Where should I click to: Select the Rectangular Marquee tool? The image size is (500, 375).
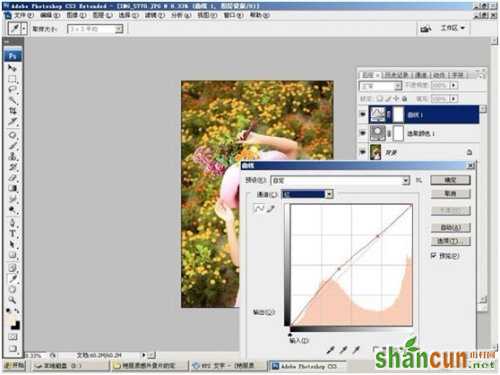pyautogui.click(x=12, y=79)
